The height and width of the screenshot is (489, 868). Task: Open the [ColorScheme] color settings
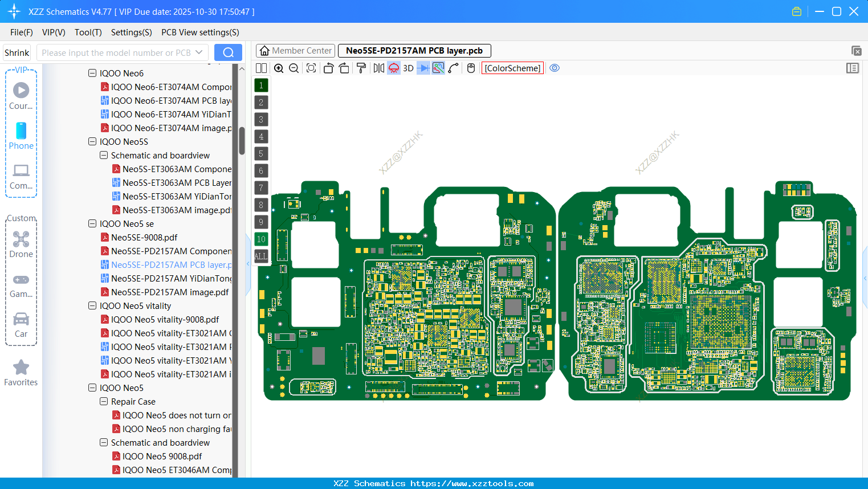pyautogui.click(x=512, y=67)
